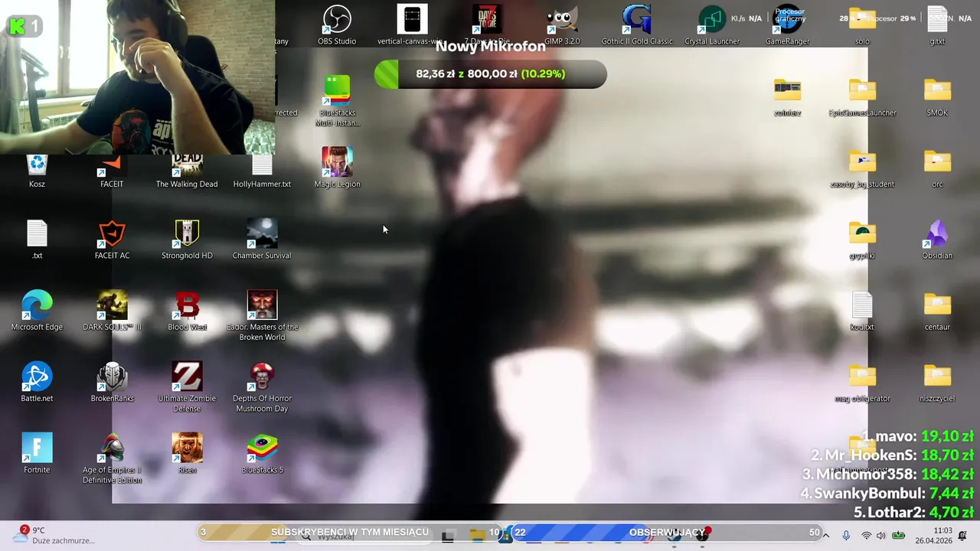This screenshot has height=551, width=980.
Task: Open the Obsidian desktop shortcut
Action: pos(937,240)
